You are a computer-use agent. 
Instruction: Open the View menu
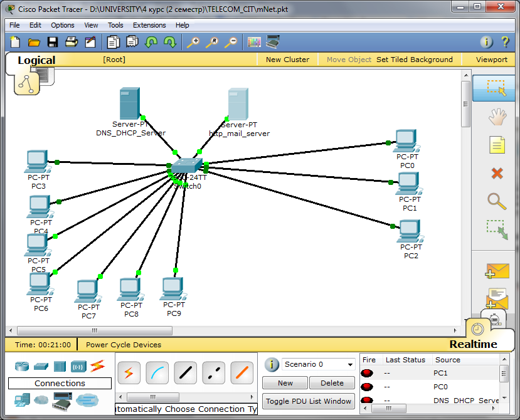pyautogui.click(x=91, y=25)
